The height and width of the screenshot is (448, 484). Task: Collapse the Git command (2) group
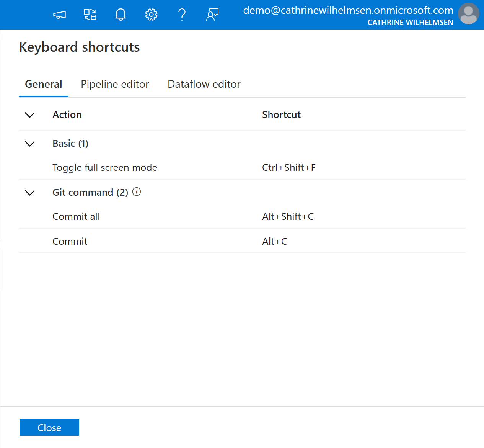tap(29, 193)
